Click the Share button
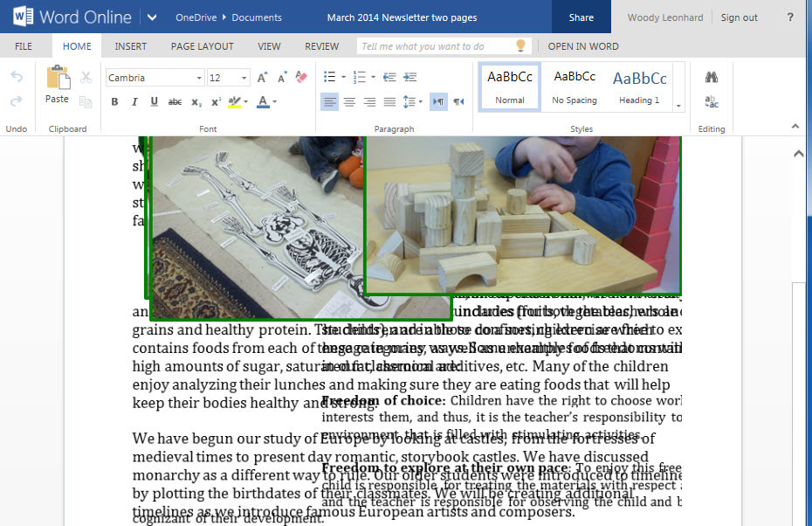Screen dimensions: 812x526 (x=581, y=17)
